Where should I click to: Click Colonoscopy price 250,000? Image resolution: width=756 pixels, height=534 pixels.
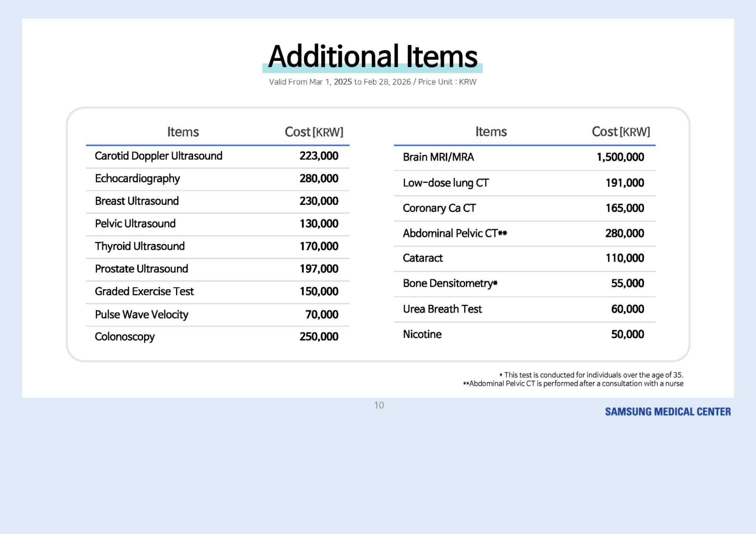coord(319,336)
